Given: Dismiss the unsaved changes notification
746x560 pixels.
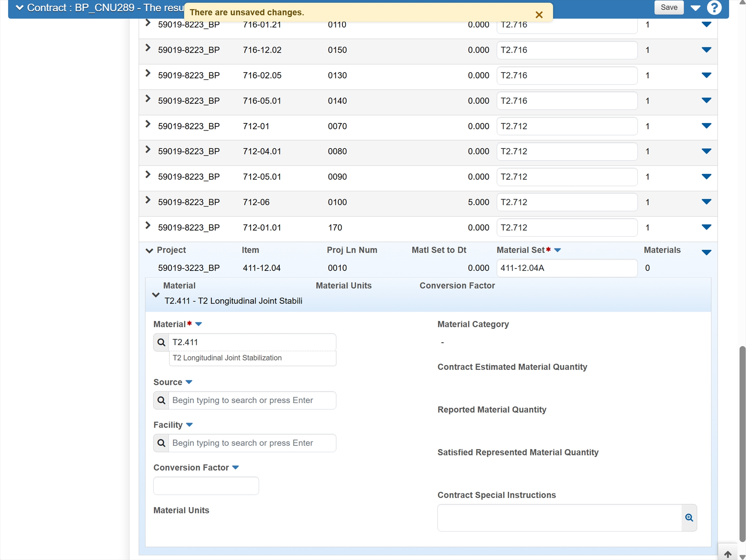Looking at the screenshot, I should point(539,15).
